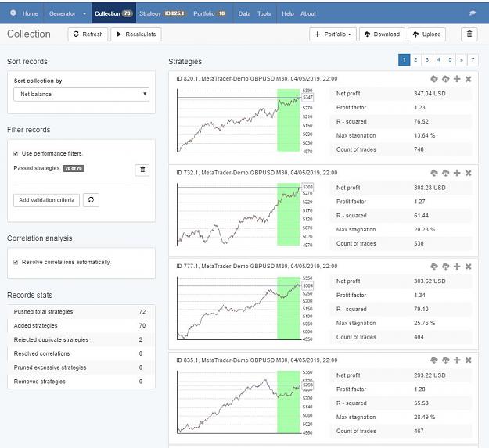Open balance chart of strategy ID 835.1

[245, 402]
